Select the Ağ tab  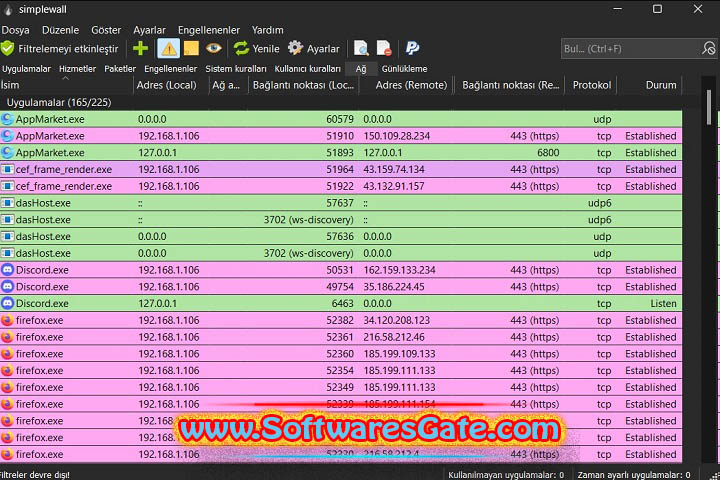coord(361,69)
